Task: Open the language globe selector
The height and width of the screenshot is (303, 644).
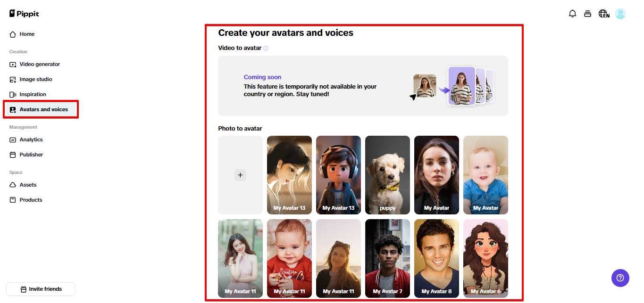Action: coord(604,14)
